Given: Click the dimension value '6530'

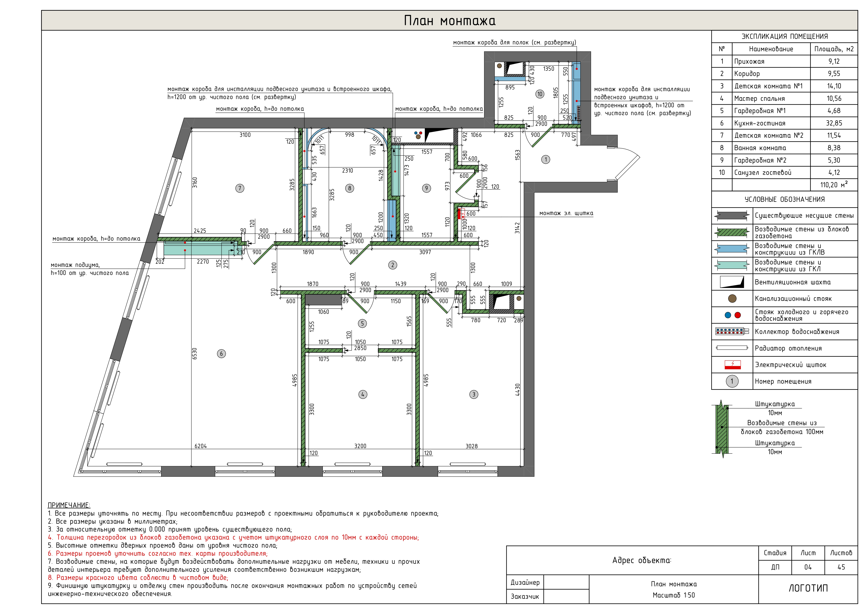Looking at the screenshot, I should tap(195, 354).
